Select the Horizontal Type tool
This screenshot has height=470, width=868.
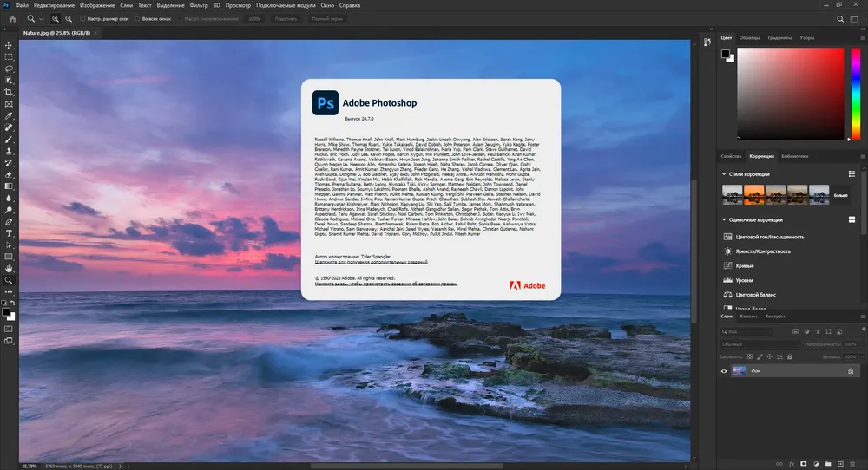click(9, 233)
